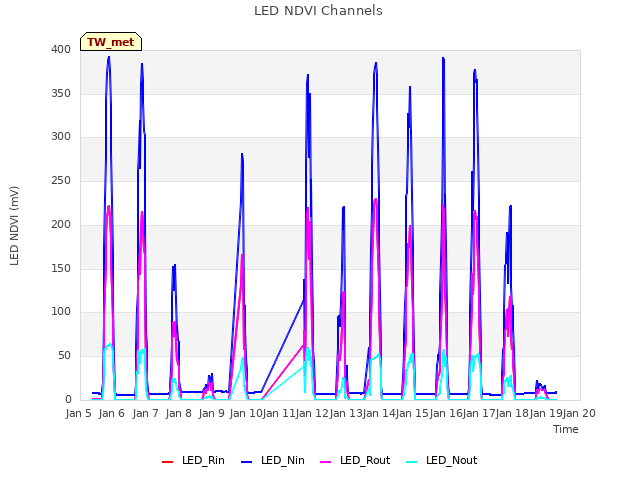
Task: Select the TW_met annotation label
Action: coord(111,42)
